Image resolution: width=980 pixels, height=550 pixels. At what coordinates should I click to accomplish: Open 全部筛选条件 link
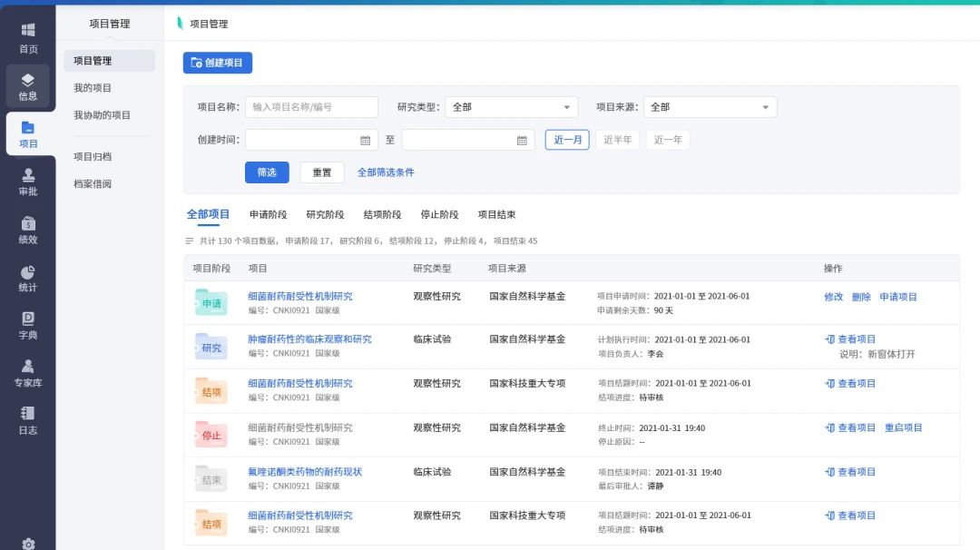point(386,172)
